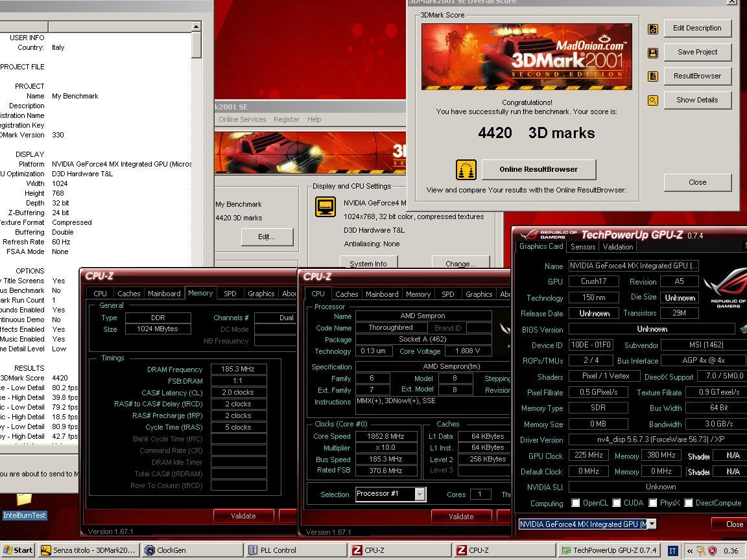The width and height of the screenshot is (747, 560).
Task: Close the 3DMark score dialog
Action: (697, 182)
